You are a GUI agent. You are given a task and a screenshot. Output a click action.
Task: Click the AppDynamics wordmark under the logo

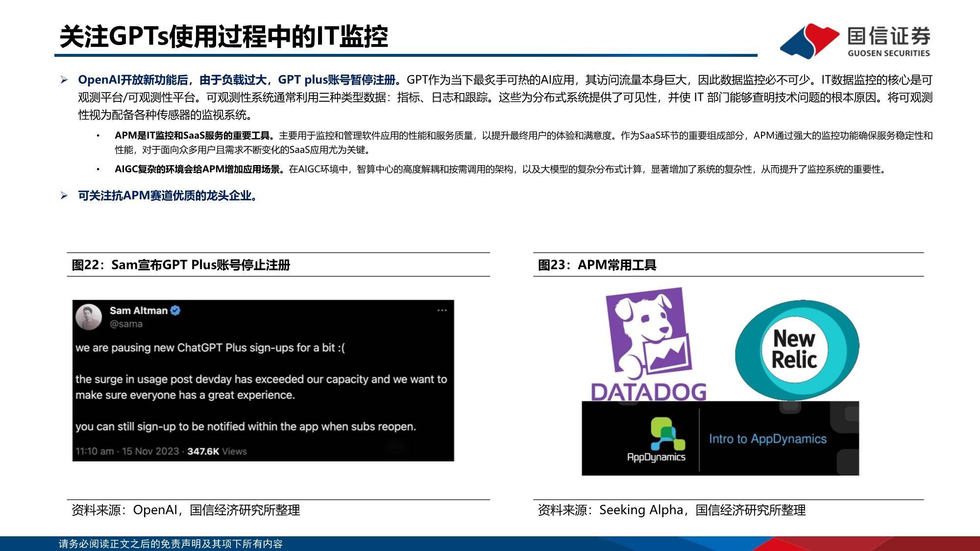[x=656, y=457]
